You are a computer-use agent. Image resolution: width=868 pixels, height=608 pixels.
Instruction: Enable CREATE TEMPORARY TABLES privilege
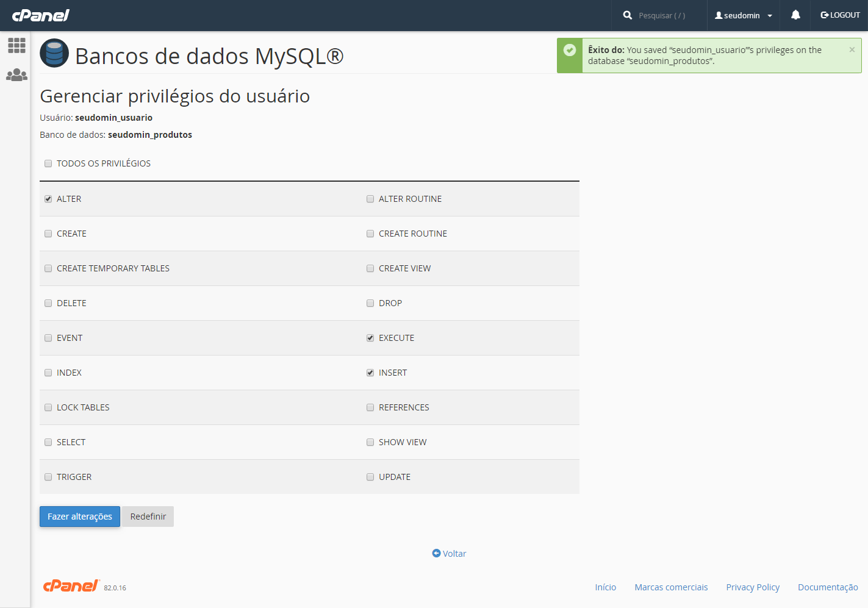[48, 268]
